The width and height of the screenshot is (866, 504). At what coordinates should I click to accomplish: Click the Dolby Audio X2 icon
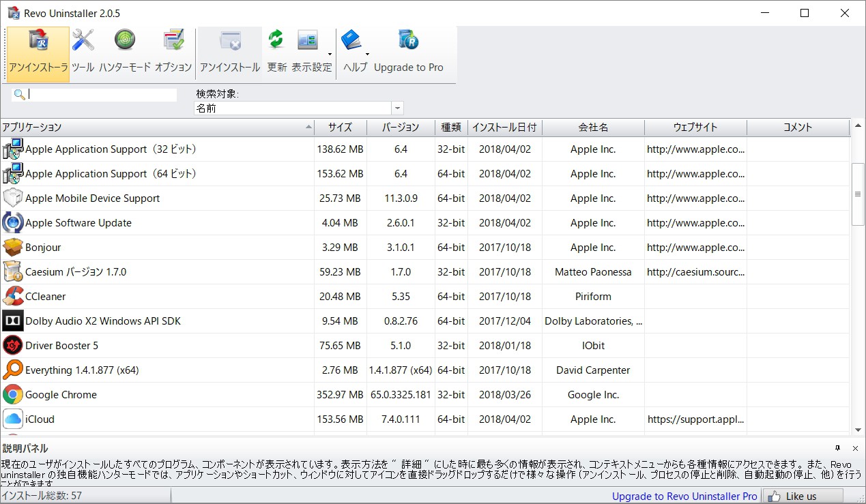(13, 321)
